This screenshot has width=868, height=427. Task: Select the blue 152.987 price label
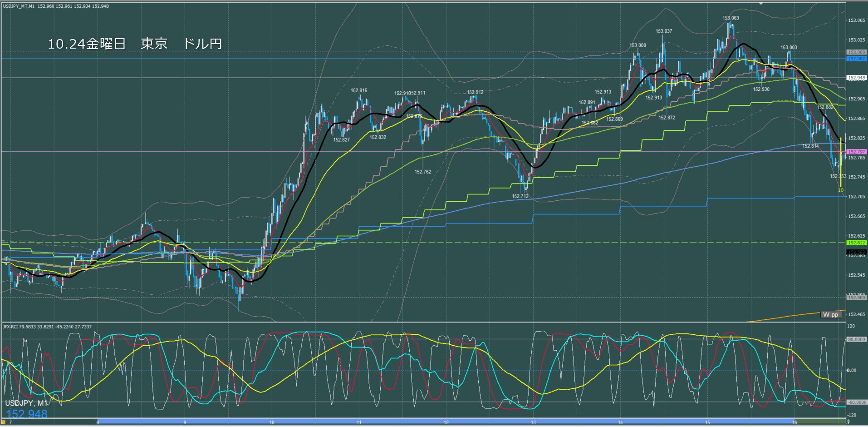856,59
